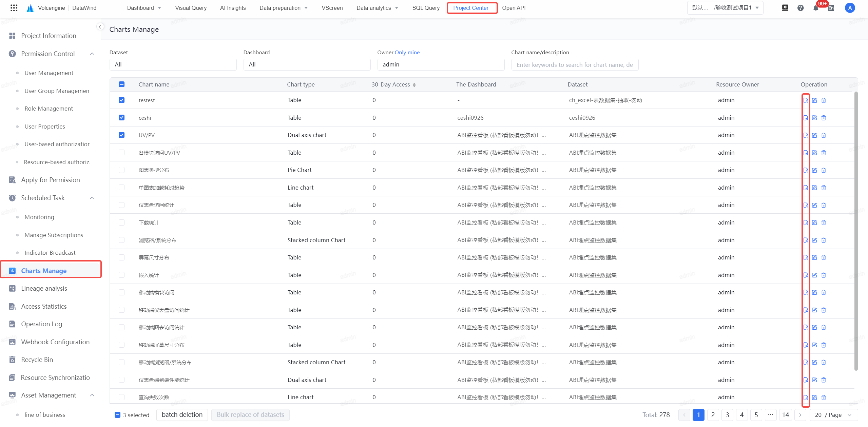The image size is (868, 427).
Task: Click Bulk replace of datasets button
Action: pos(250,415)
